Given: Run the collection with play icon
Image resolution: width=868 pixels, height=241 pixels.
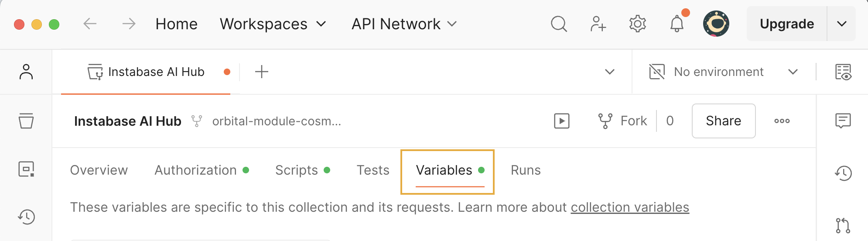Looking at the screenshot, I should click(x=562, y=121).
